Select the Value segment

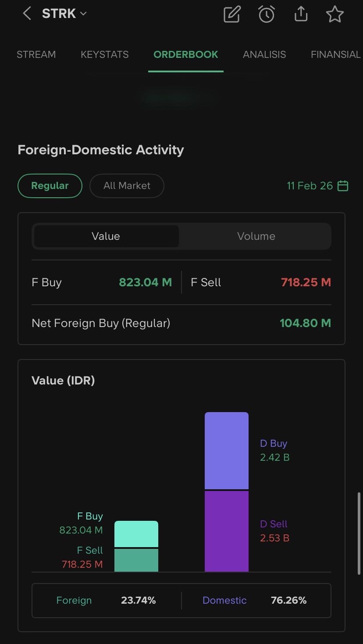[x=106, y=236]
